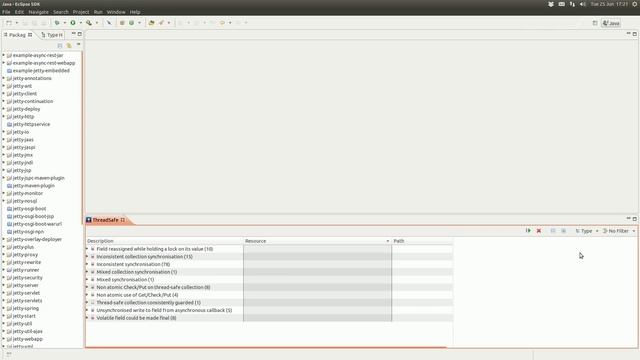The image size is (640, 360).
Task: Open the No Filter dropdown
Action: point(619,231)
